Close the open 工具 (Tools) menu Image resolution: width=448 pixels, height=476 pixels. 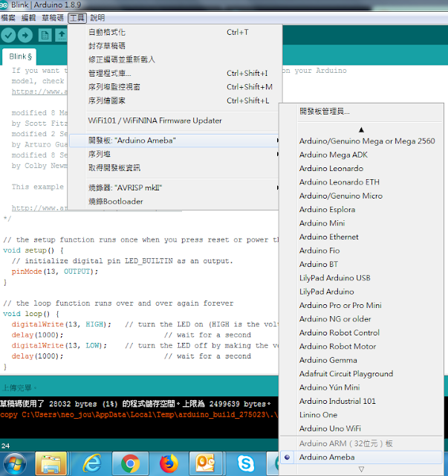pyautogui.click(x=77, y=18)
